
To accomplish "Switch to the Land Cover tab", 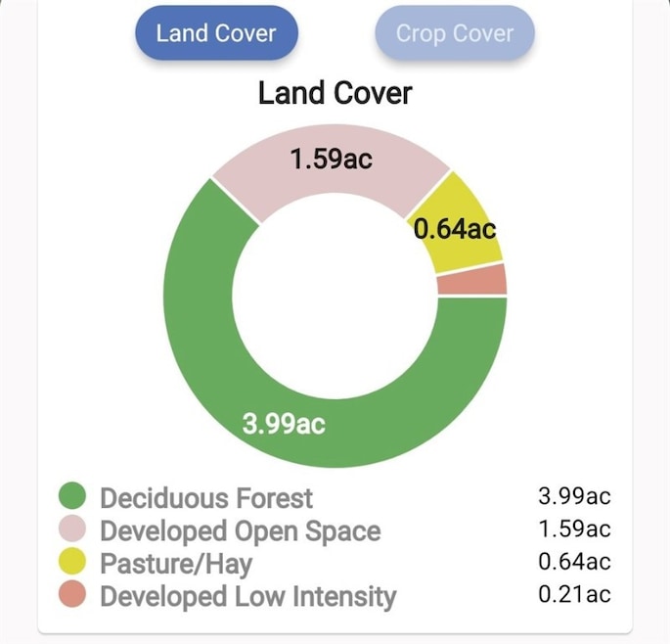I will point(216,33).
